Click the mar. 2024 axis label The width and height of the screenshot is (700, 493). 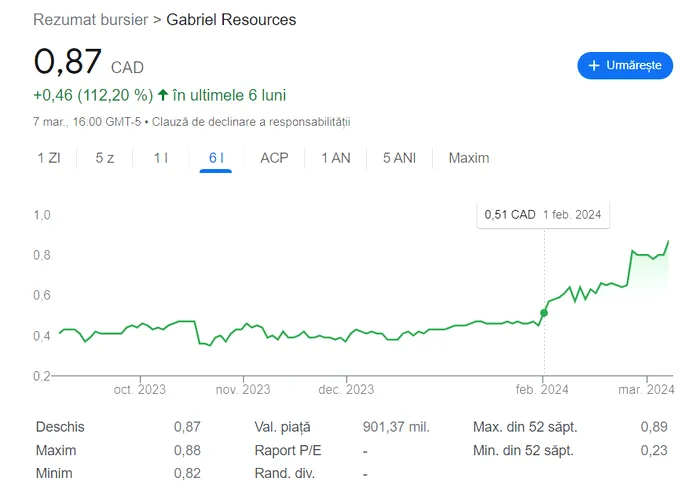pos(646,390)
